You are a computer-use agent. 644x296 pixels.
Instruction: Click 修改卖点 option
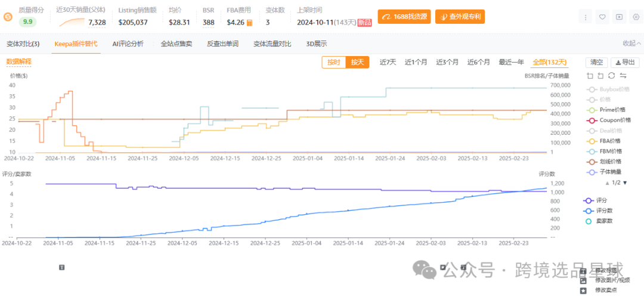click(x=606, y=291)
